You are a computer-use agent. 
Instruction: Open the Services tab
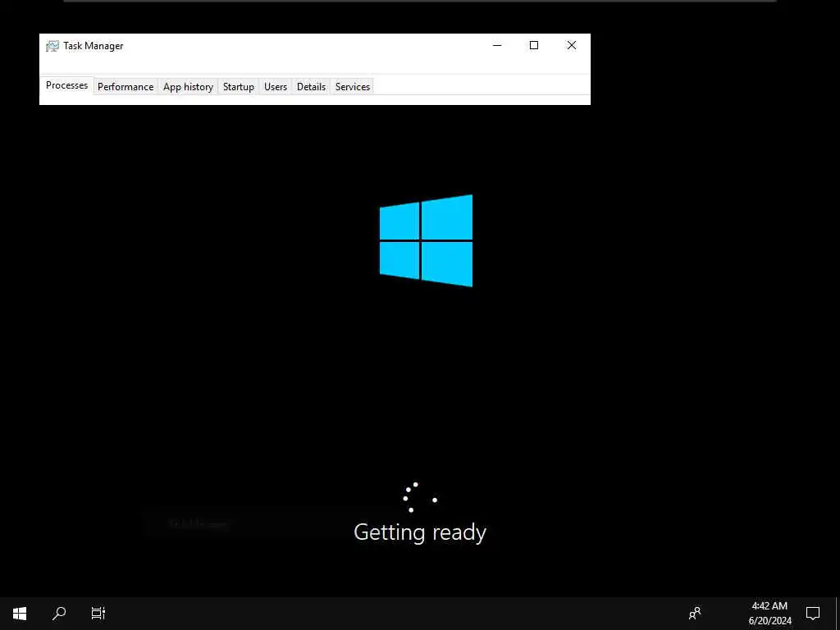353,87
